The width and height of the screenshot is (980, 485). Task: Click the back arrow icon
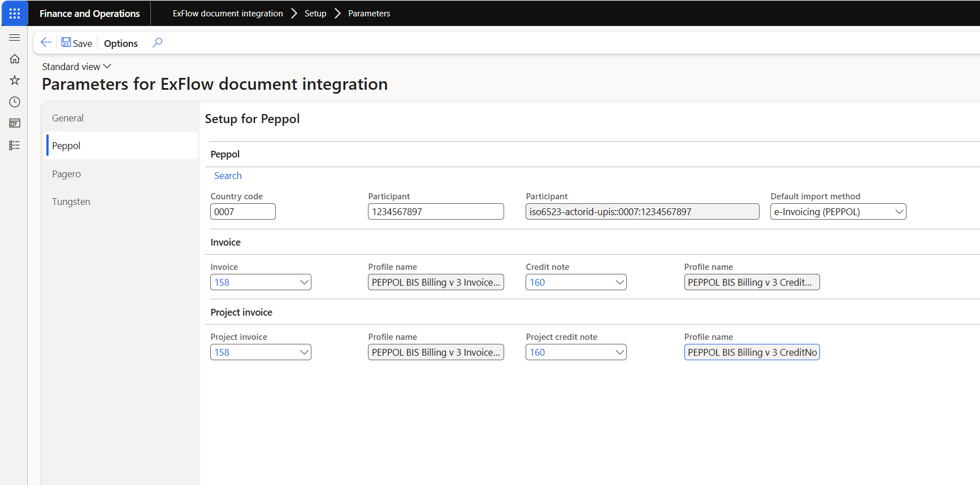pos(46,42)
